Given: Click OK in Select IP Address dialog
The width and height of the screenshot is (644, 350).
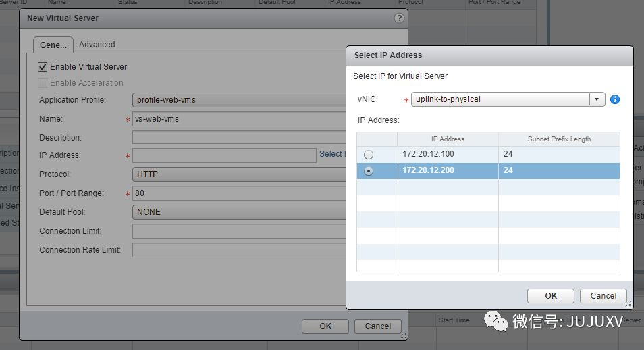Looking at the screenshot, I should point(551,296).
